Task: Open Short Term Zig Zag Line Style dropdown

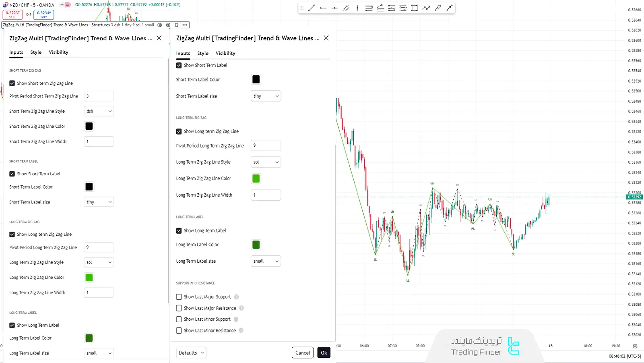Action: pos(99,111)
